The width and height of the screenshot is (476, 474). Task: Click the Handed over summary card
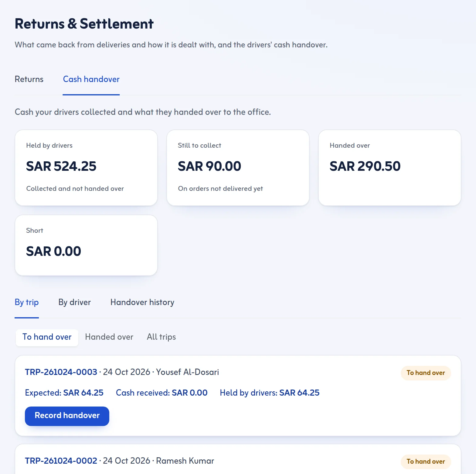[x=390, y=168]
